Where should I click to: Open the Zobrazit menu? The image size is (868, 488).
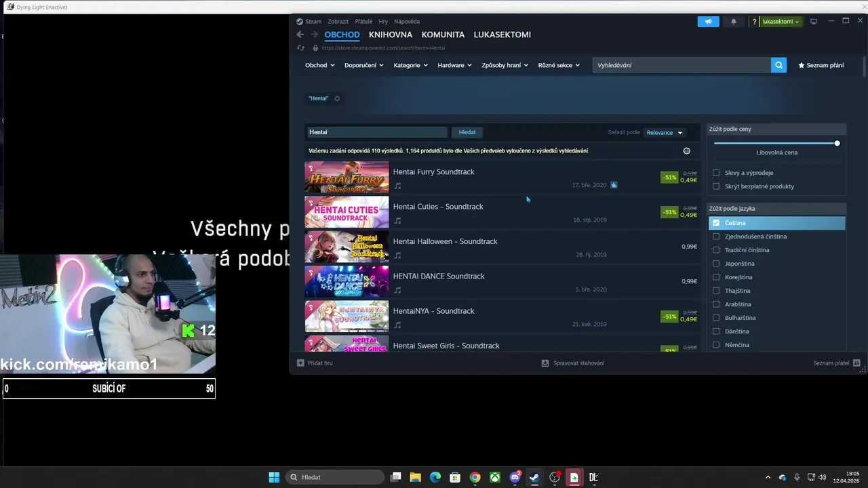click(338, 22)
